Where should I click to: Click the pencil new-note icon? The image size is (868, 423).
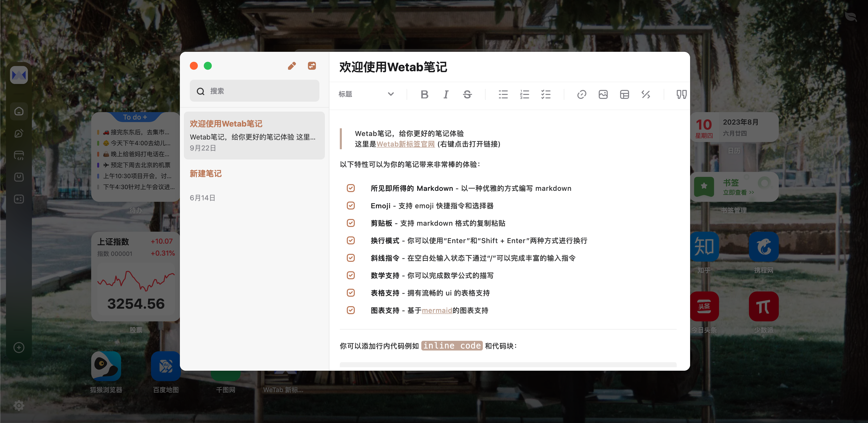[292, 66]
